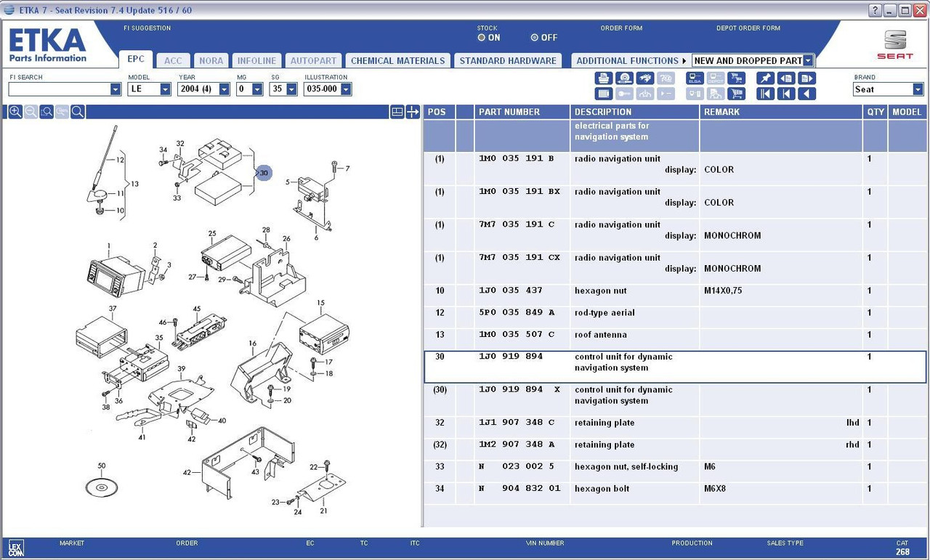
Task: Click the printer icon in the toolbar
Action: point(603,78)
